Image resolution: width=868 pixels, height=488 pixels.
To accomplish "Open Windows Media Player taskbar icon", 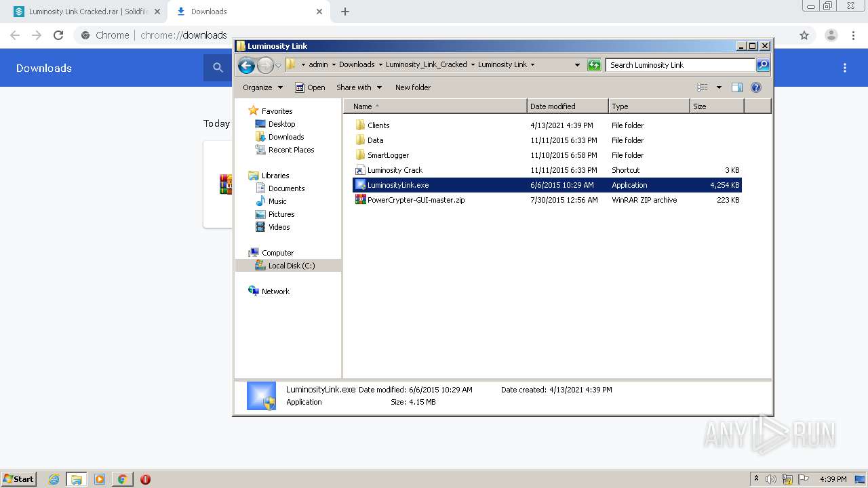I will [x=99, y=479].
